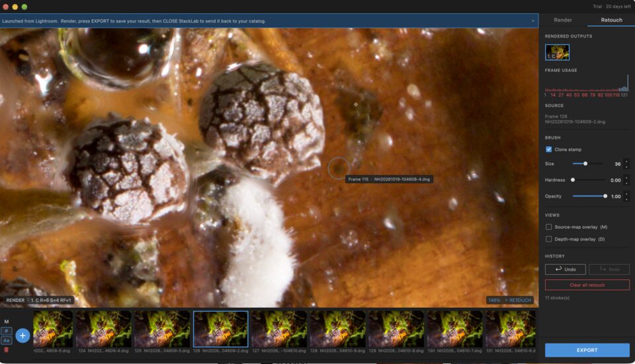635x364 pixels.
Task: Select rendered output thumbnail 1. C
Action: coord(557,52)
